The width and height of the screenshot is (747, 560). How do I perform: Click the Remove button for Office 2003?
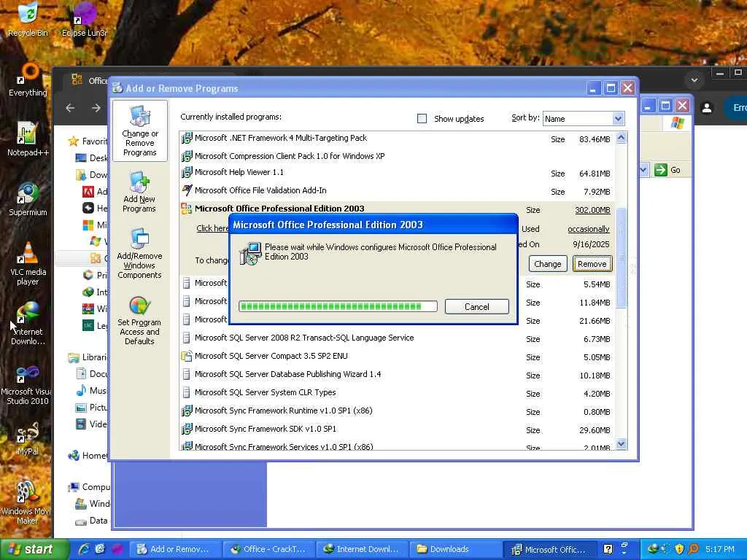[x=592, y=264]
